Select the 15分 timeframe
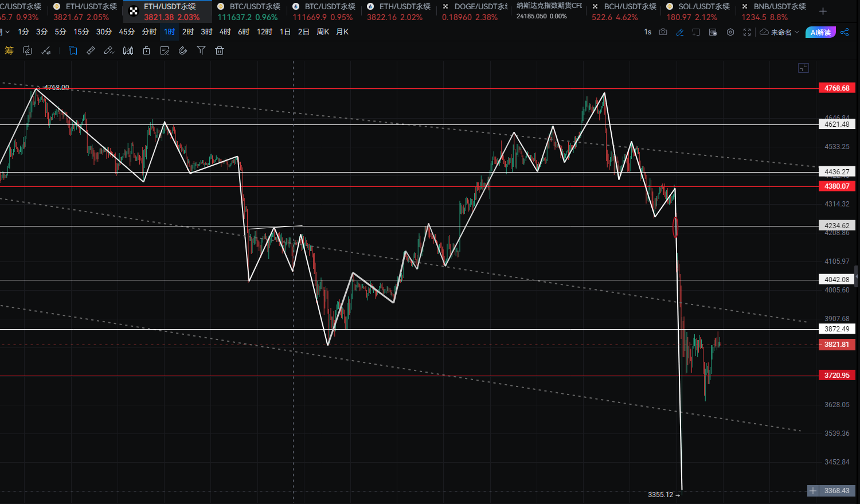Image resolution: width=860 pixels, height=504 pixels. (x=81, y=32)
